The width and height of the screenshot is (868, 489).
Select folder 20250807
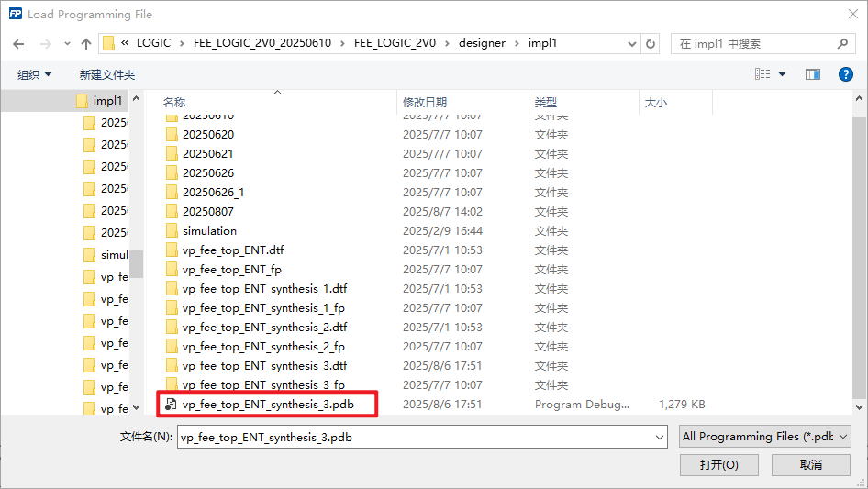pos(208,212)
